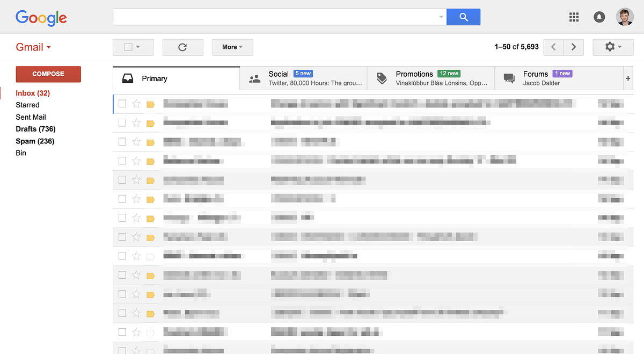Image resolution: width=644 pixels, height=354 pixels.
Task: Open the search options dropdown arrow
Action: click(441, 17)
